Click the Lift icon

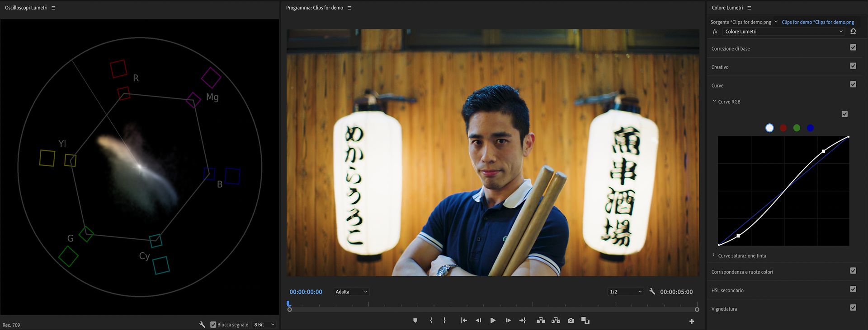(540, 321)
